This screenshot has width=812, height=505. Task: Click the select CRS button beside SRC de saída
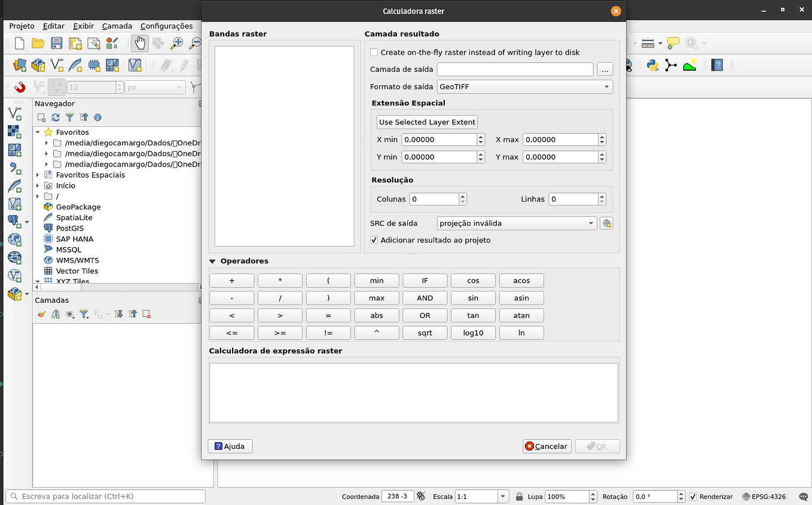tap(606, 223)
